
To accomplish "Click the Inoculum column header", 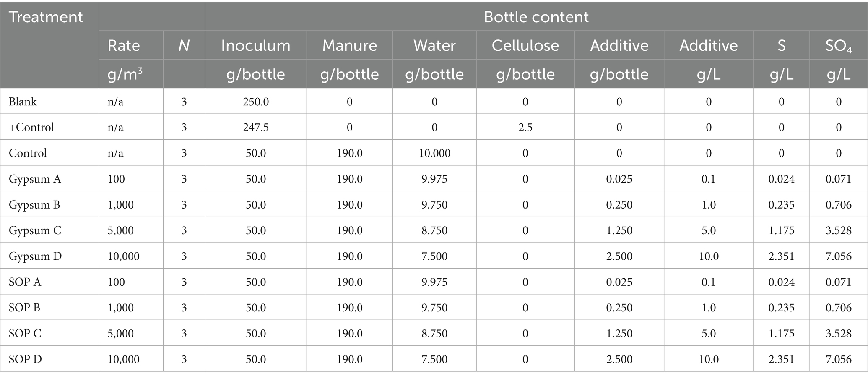I will pos(256,45).
